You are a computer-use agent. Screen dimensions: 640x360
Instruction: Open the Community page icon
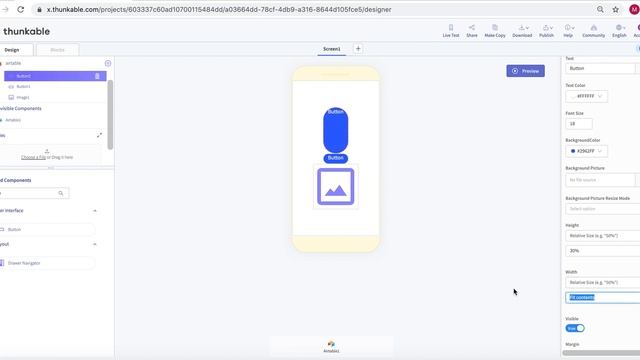[x=593, y=31]
